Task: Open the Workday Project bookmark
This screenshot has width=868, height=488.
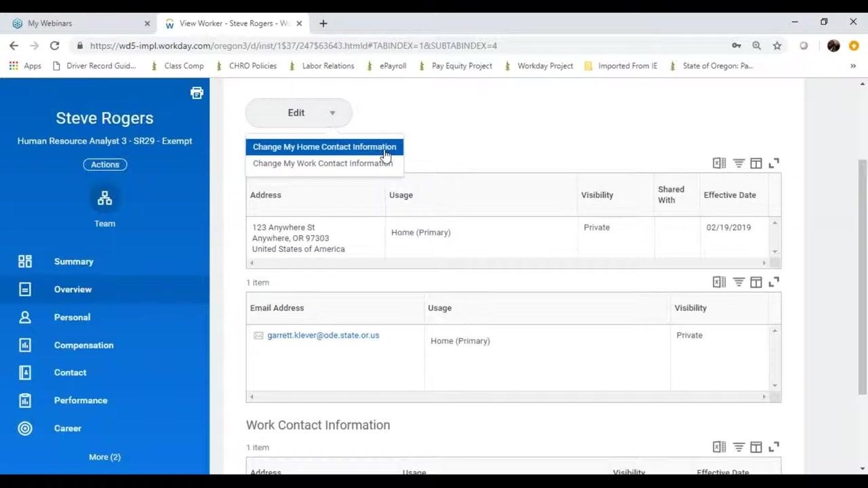Action: click(x=538, y=66)
